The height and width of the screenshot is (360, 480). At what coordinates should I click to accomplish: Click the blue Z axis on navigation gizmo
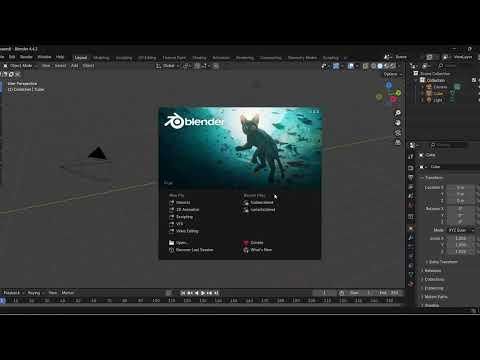[x=389, y=86]
